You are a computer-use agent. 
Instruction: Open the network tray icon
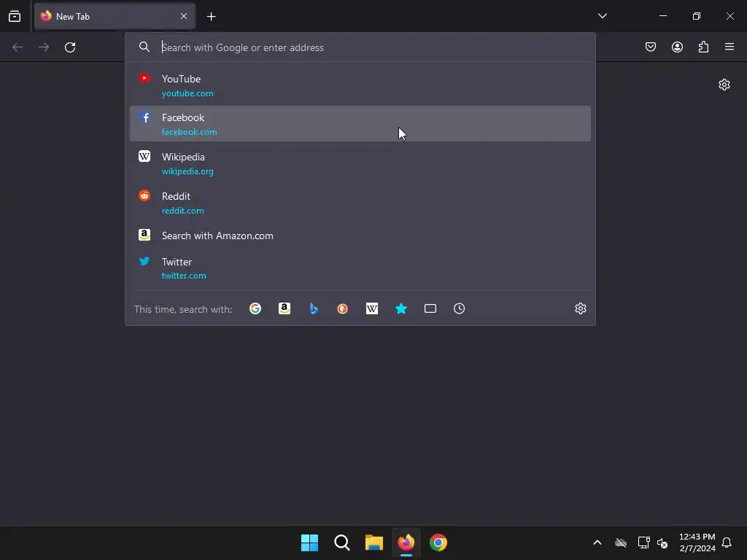[x=643, y=542]
